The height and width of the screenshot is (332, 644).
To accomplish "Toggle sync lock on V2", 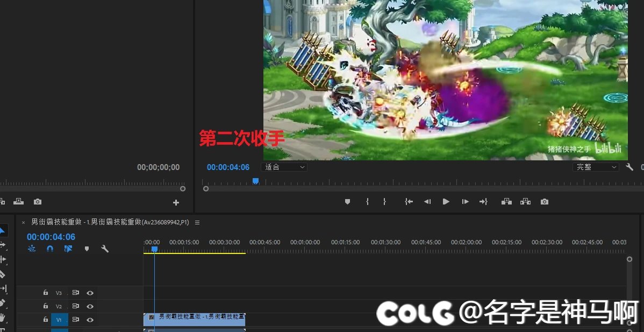I will coord(76,306).
